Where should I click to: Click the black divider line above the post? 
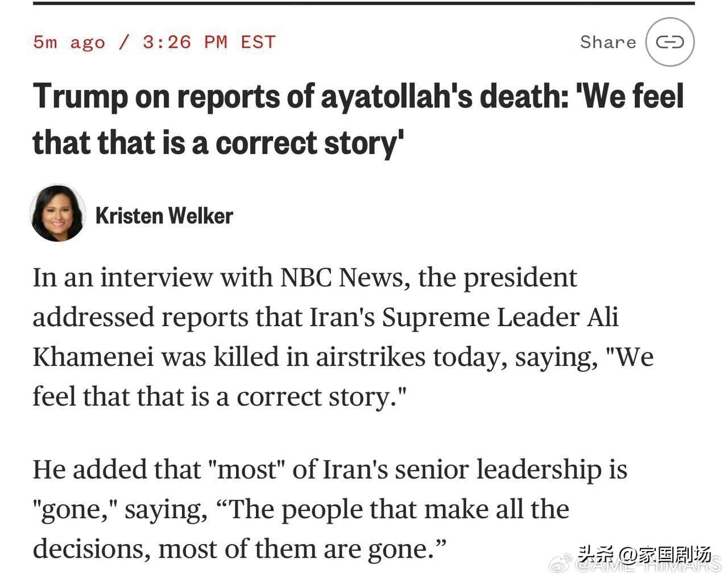364,3
